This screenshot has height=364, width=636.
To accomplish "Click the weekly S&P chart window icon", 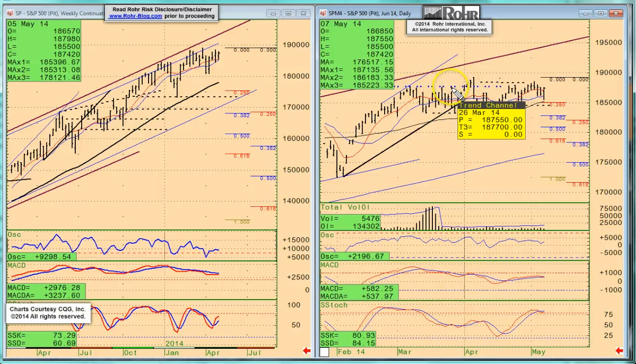I will tap(11, 13).
